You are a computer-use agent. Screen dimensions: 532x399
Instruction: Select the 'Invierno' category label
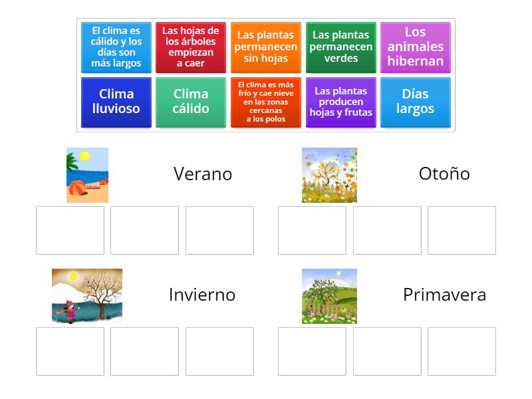(x=201, y=294)
